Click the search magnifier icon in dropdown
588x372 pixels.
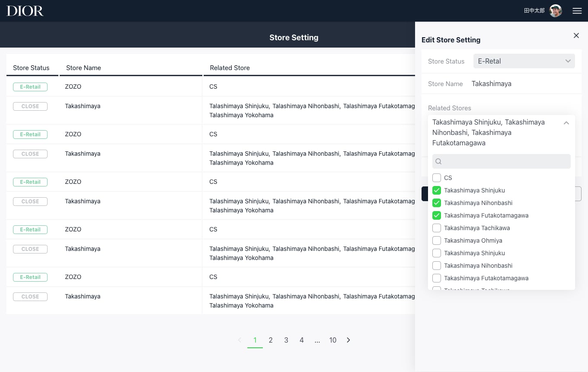click(438, 161)
